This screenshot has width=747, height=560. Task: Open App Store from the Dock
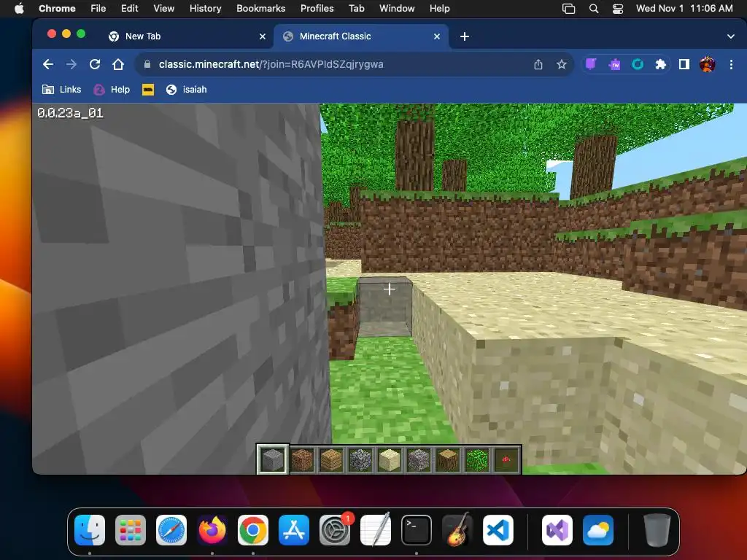coord(294,530)
